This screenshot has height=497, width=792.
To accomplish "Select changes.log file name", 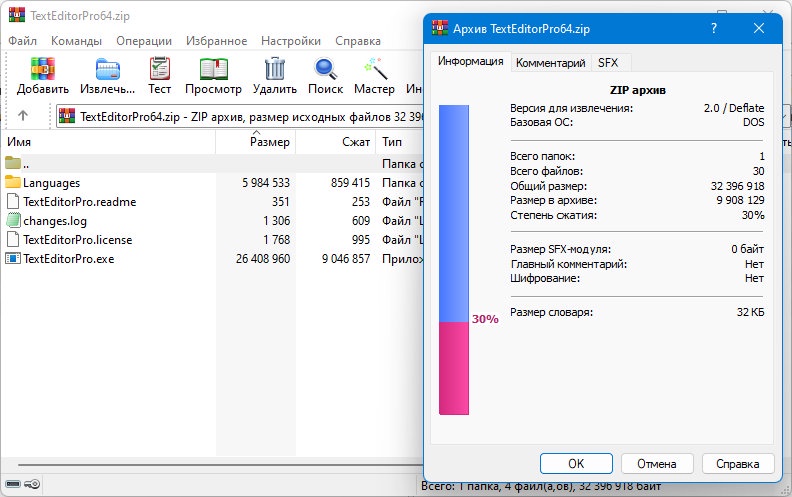I will pos(55,221).
